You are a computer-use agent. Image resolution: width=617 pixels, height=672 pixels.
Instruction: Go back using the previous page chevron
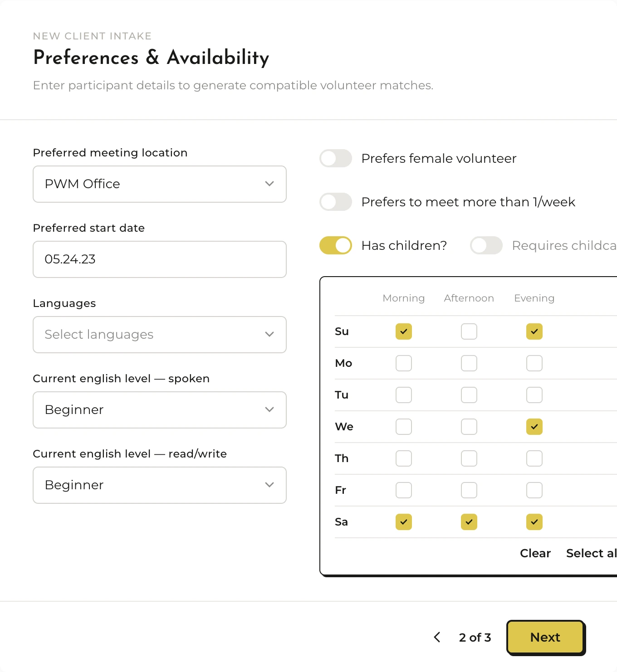[437, 637]
